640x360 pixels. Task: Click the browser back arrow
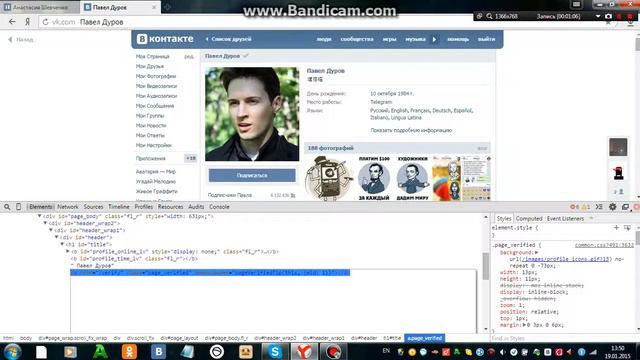12,22
